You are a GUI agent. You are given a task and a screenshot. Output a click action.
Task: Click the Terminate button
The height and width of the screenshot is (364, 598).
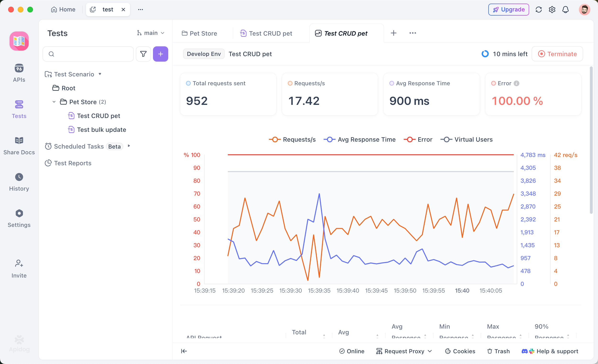tap(557, 54)
